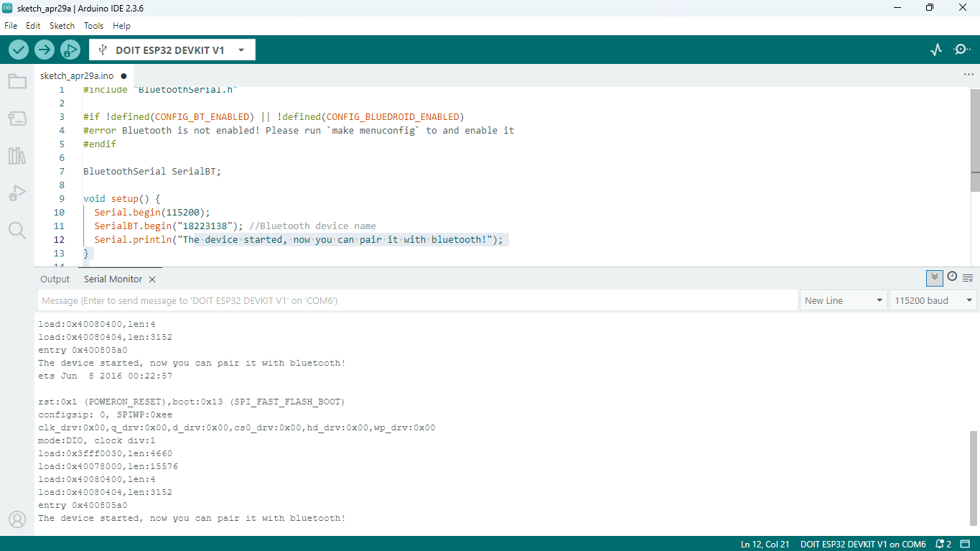This screenshot has width=980, height=551.
Task: Click the code line 'void setup() {'
Action: point(121,198)
